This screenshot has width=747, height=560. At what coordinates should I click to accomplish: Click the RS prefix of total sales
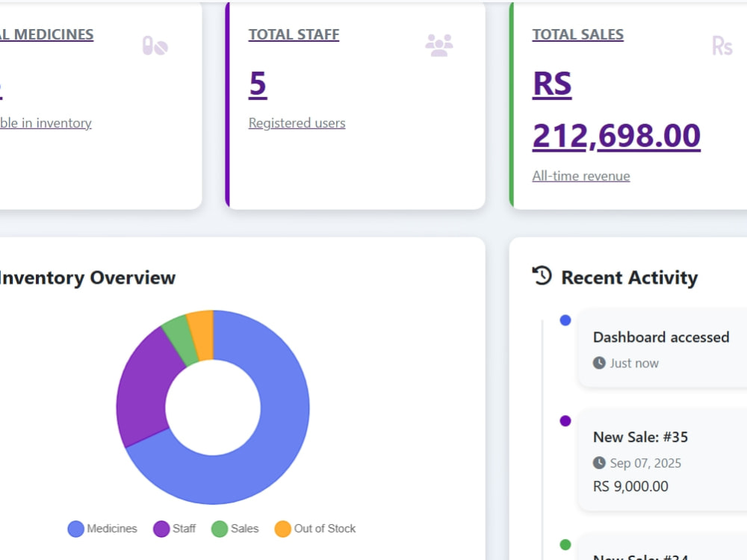click(x=552, y=84)
